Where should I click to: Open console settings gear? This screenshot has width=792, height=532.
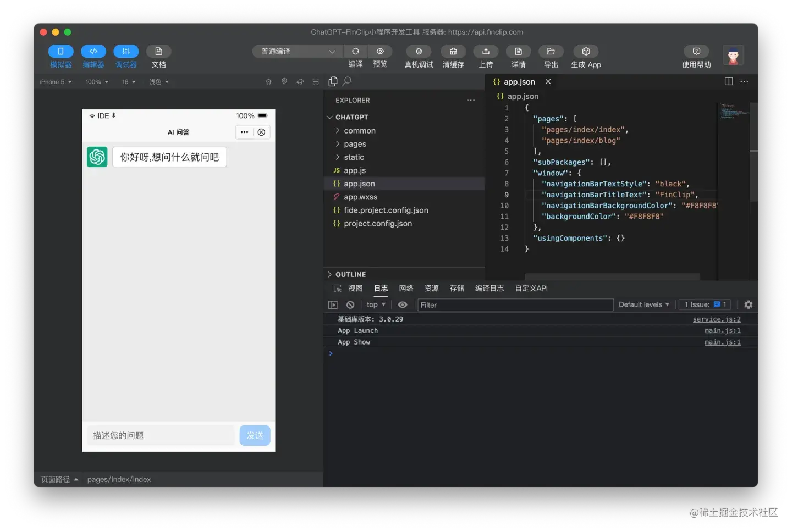tap(748, 304)
